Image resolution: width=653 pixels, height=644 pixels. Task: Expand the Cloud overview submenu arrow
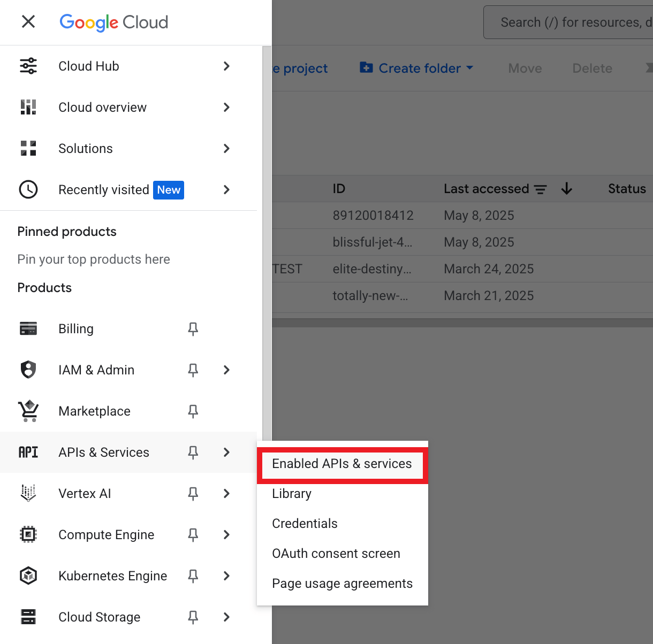pos(226,107)
